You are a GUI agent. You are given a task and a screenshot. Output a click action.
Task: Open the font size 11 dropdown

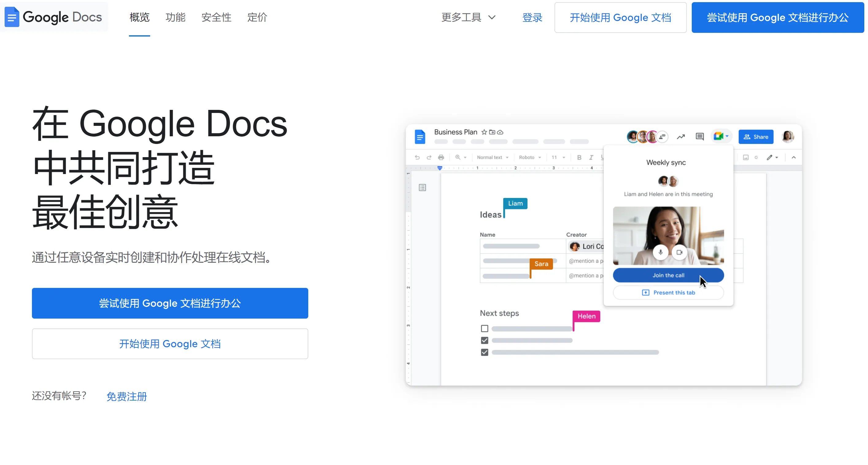click(x=558, y=157)
